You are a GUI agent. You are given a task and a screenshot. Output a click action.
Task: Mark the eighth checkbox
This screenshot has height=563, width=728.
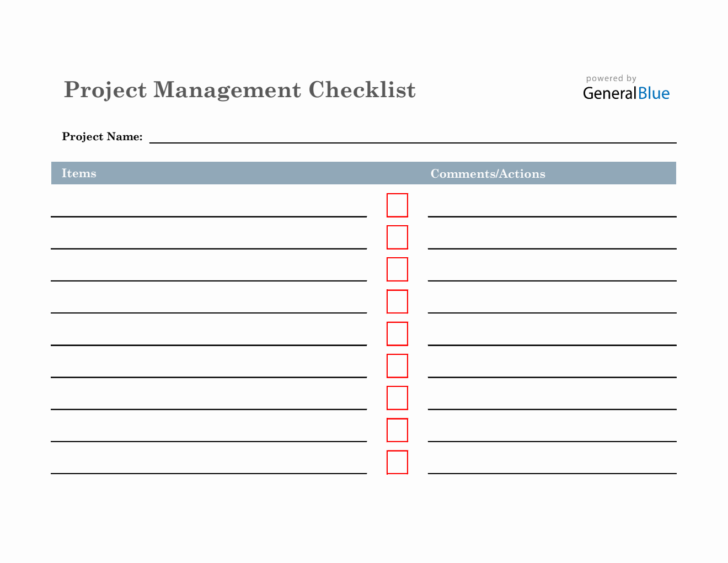click(397, 430)
